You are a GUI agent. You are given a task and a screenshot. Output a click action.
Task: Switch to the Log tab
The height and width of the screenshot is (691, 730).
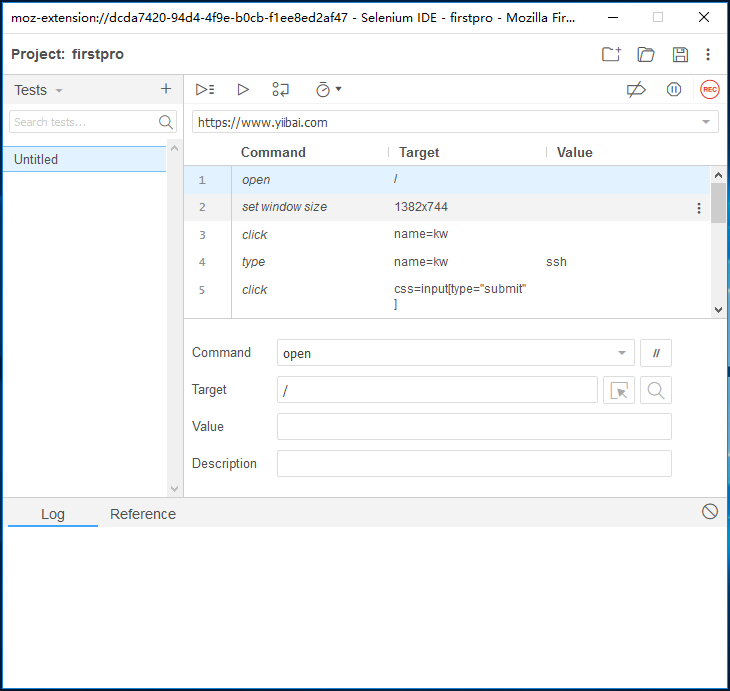pos(53,514)
